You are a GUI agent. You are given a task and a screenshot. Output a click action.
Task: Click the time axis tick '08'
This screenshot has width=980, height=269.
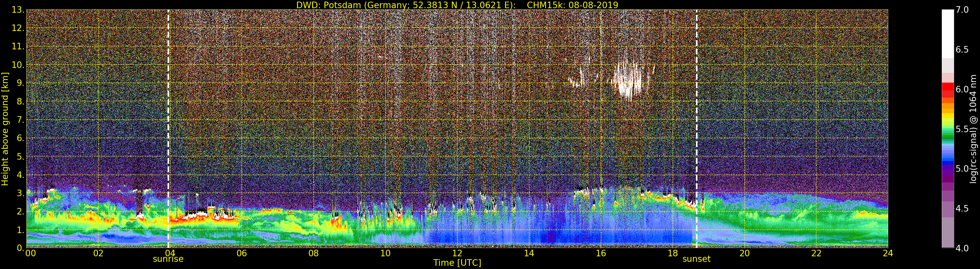[313, 253]
